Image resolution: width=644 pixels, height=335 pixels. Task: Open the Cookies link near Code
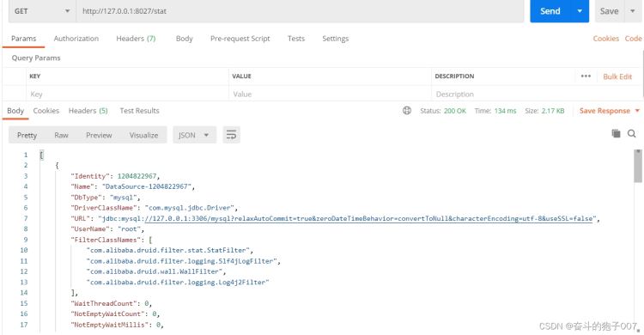(x=606, y=39)
